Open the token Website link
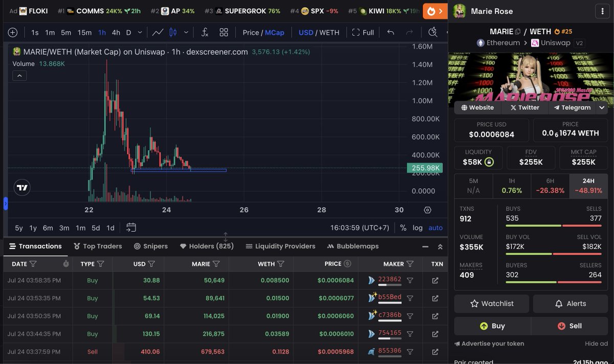 click(x=477, y=107)
